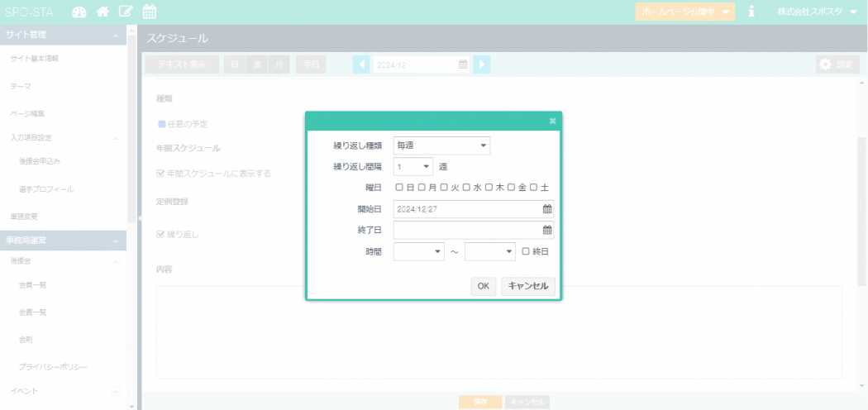Open the start time dropdown
The height and width of the screenshot is (410, 868).
click(419, 251)
